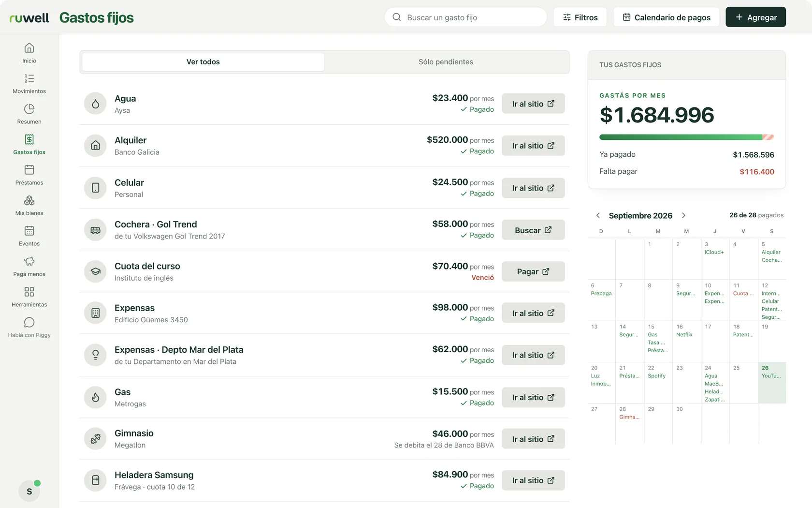Click the Gimnasio dumbbell icon
Image resolution: width=812 pixels, height=508 pixels.
(x=95, y=439)
